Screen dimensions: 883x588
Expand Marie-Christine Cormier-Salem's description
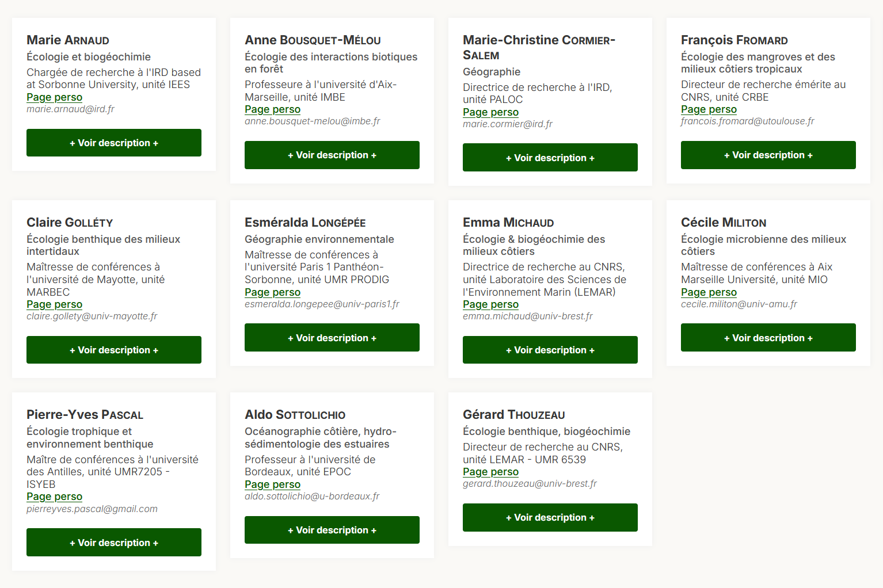[x=550, y=158]
